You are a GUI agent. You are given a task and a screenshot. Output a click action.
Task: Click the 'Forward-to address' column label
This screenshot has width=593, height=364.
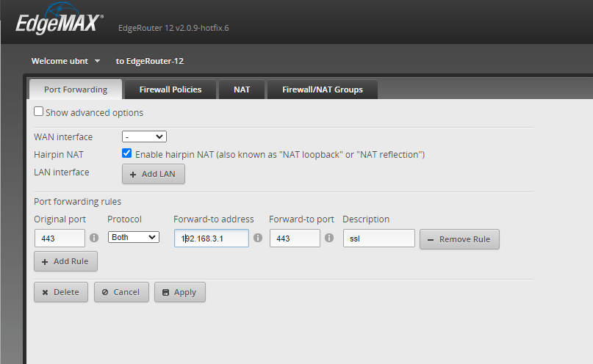(x=214, y=219)
